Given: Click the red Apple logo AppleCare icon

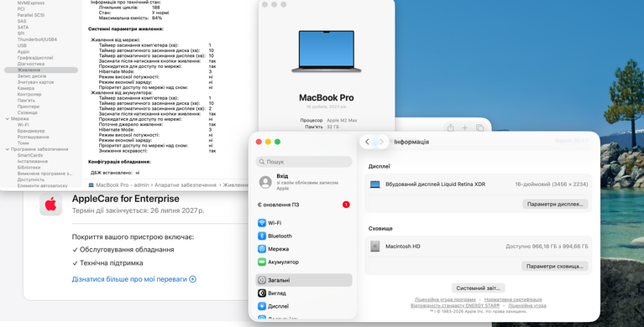Looking at the screenshot, I should [x=50, y=204].
